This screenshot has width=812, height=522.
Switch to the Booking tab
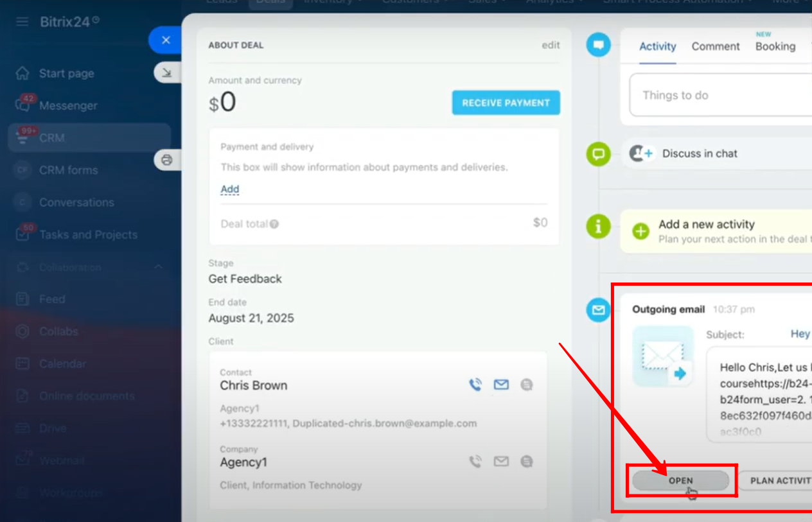775,46
